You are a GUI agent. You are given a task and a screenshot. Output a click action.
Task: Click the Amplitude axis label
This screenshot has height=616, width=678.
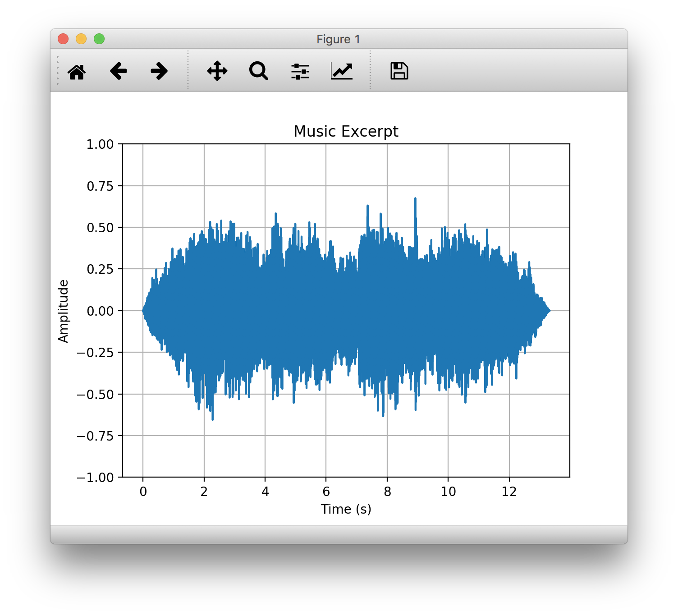click(64, 311)
